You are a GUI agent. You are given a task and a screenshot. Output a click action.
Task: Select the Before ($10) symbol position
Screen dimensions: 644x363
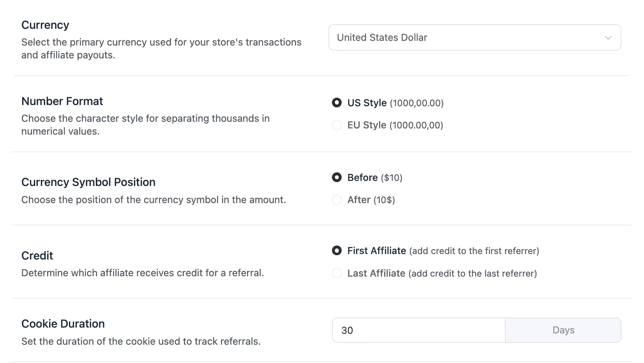(337, 177)
